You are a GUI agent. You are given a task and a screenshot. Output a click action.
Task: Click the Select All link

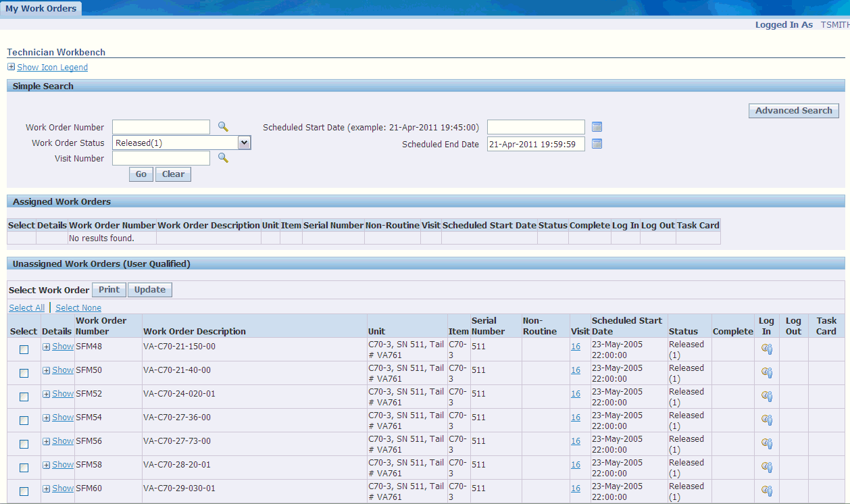tap(27, 308)
